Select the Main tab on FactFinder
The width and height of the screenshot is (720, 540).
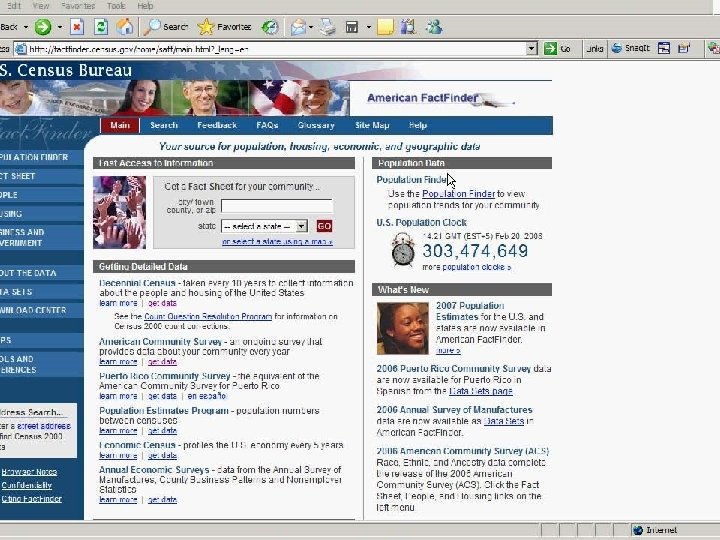pyautogui.click(x=120, y=125)
